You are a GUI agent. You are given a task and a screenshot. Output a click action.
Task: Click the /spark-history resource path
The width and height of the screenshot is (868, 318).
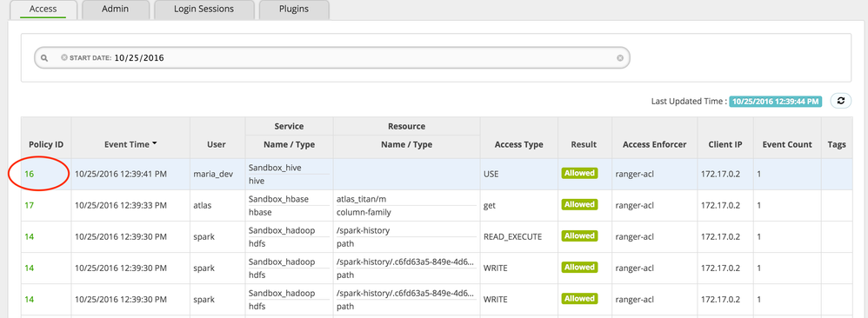coord(364,230)
